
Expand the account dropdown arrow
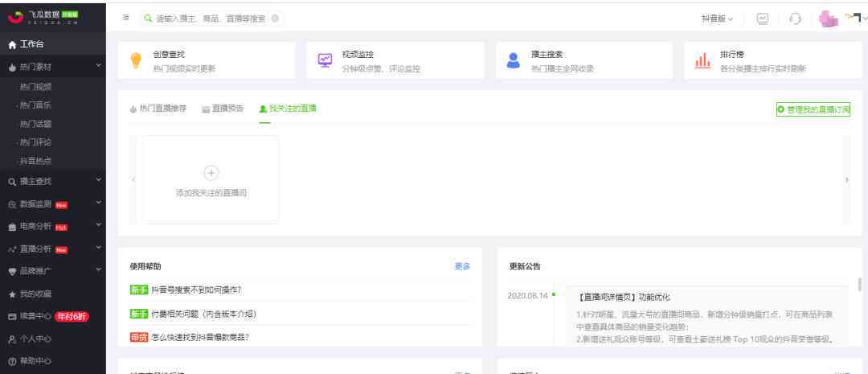click(x=865, y=18)
